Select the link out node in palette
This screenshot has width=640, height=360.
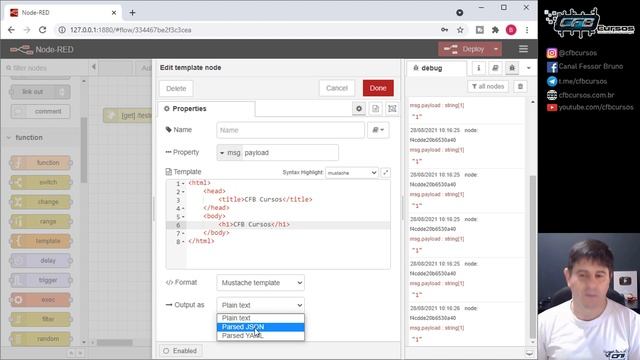pos(40,92)
